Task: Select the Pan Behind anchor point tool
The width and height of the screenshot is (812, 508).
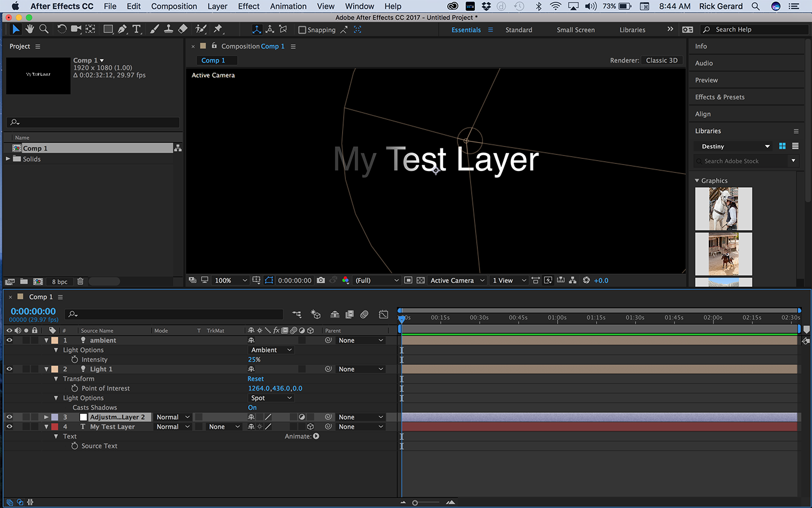Action: click(x=90, y=29)
